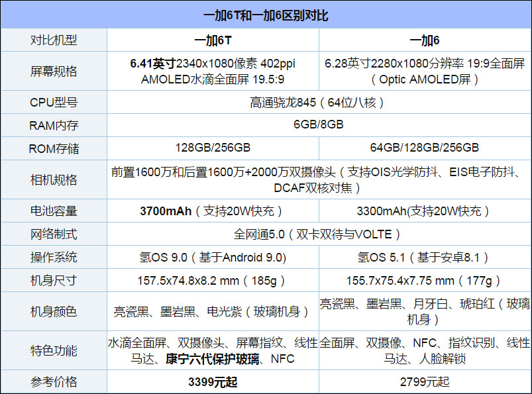The height and width of the screenshot is (394, 532).
Task: Click the 6T screen spec '6.41英寸2340x1080像素 402ppi'
Action: [213, 64]
